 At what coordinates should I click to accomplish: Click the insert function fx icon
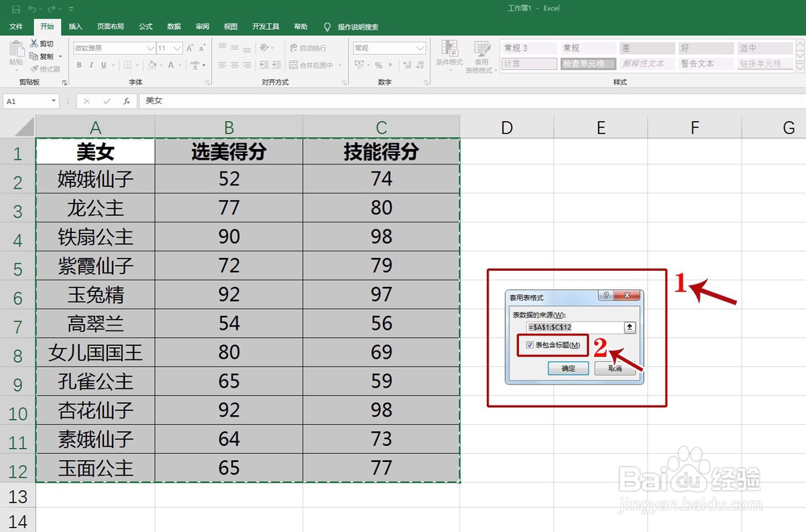(x=127, y=102)
